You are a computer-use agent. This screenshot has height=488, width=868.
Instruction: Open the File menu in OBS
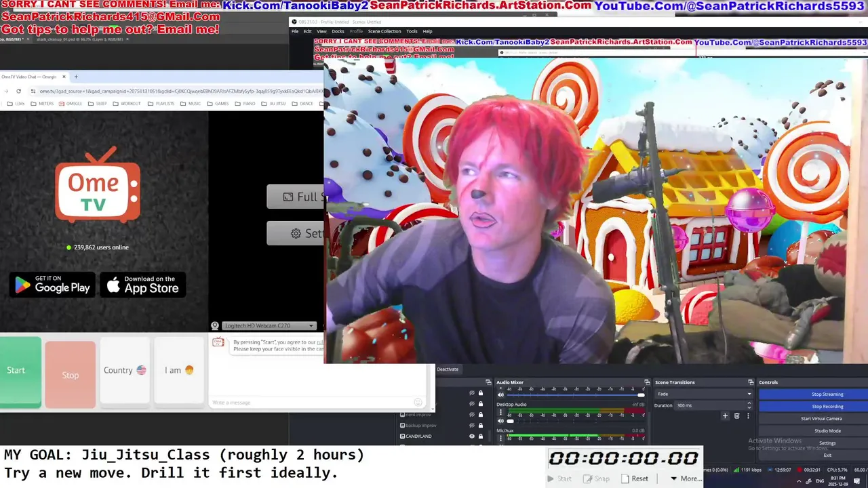click(x=295, y=31)
